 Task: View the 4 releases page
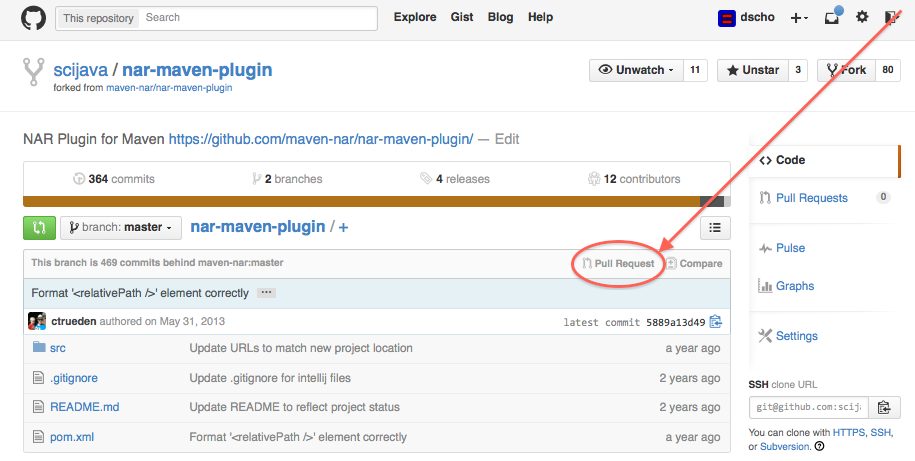click(x=455, y=179)
